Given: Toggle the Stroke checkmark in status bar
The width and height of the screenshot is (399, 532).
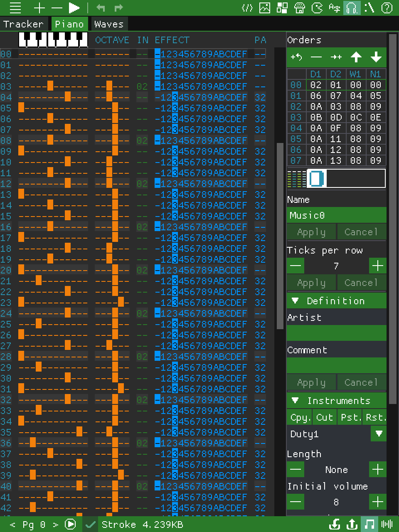Looking at the screenshot, I should point(90,525).
